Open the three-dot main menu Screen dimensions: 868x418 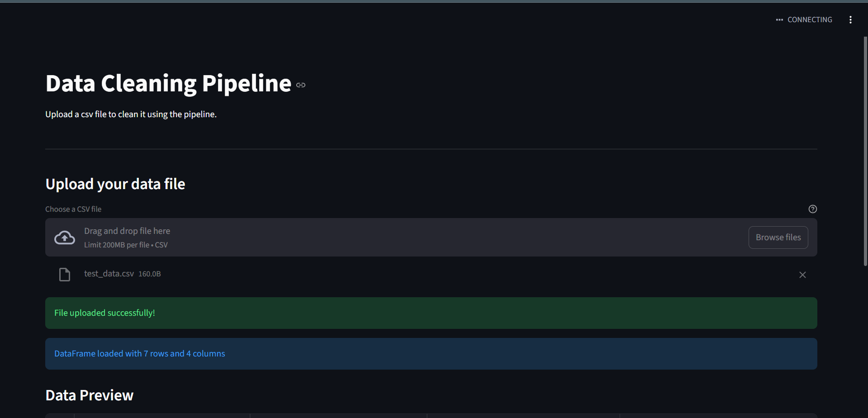[850, 20]
